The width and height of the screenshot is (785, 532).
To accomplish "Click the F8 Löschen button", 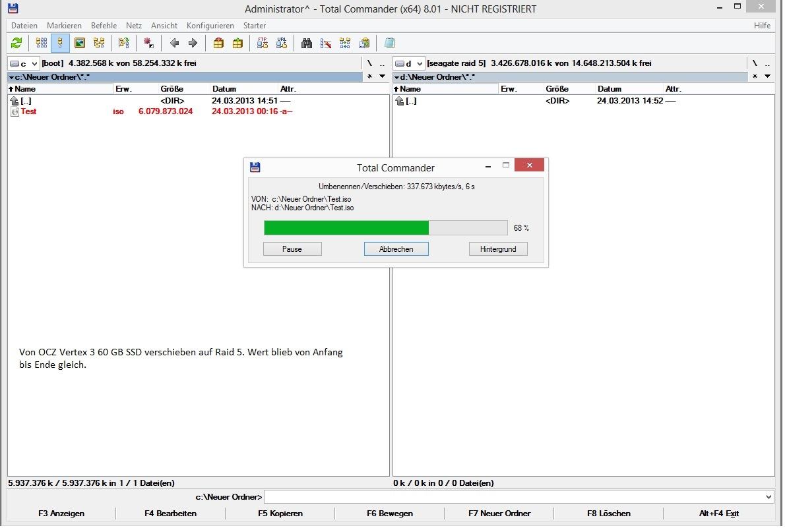I will tap(609, 514).
